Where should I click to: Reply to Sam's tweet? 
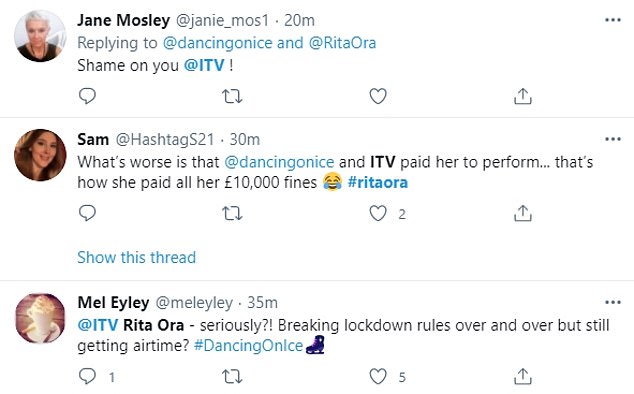tap(87, 213)
